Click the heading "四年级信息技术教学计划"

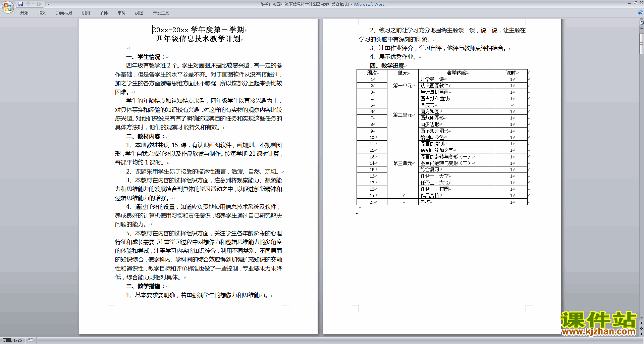click(198, 39)
